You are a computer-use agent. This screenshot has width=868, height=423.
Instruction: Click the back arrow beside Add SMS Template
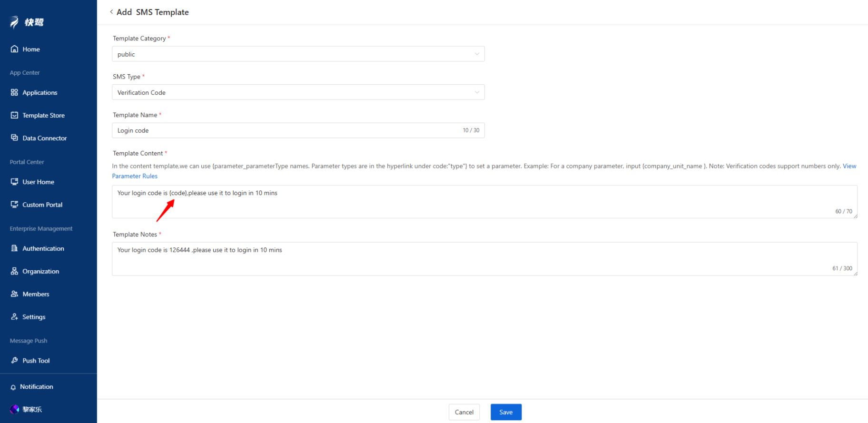pyautogui.click(x=111, y=12)
